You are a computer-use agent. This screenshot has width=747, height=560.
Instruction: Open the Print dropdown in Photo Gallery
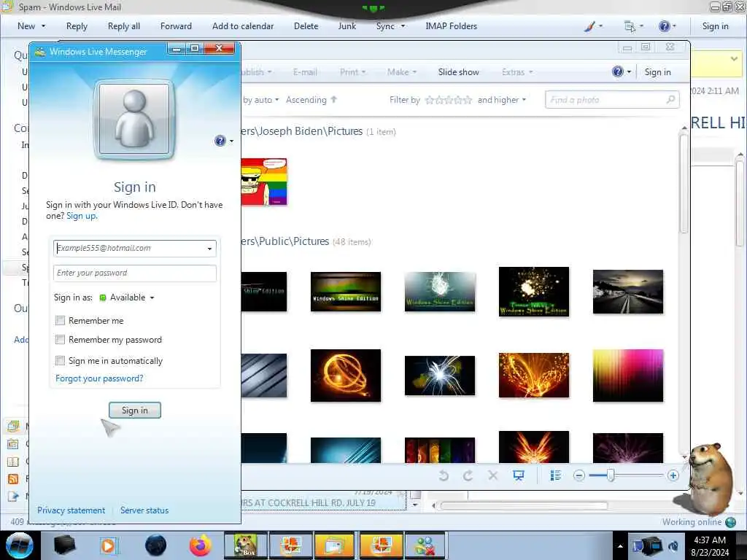pos(353,72)
